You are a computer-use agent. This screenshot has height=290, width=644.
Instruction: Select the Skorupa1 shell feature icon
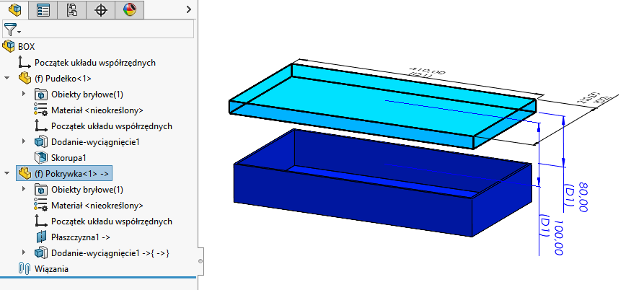click(x=41, y=158)
